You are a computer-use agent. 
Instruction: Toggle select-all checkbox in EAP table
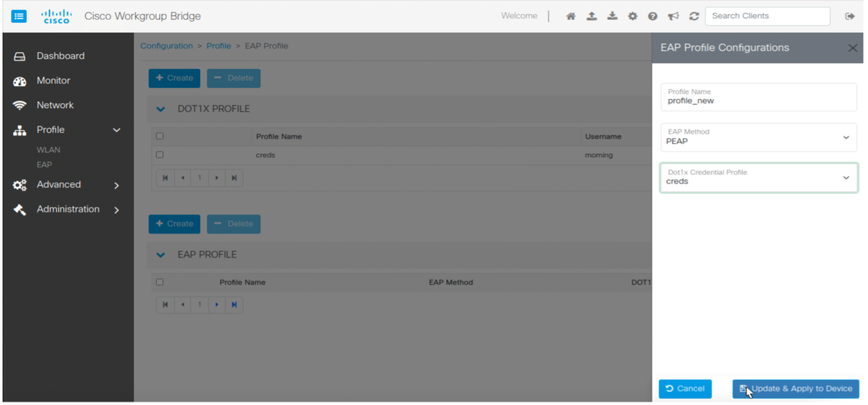[x=160, y=282]
